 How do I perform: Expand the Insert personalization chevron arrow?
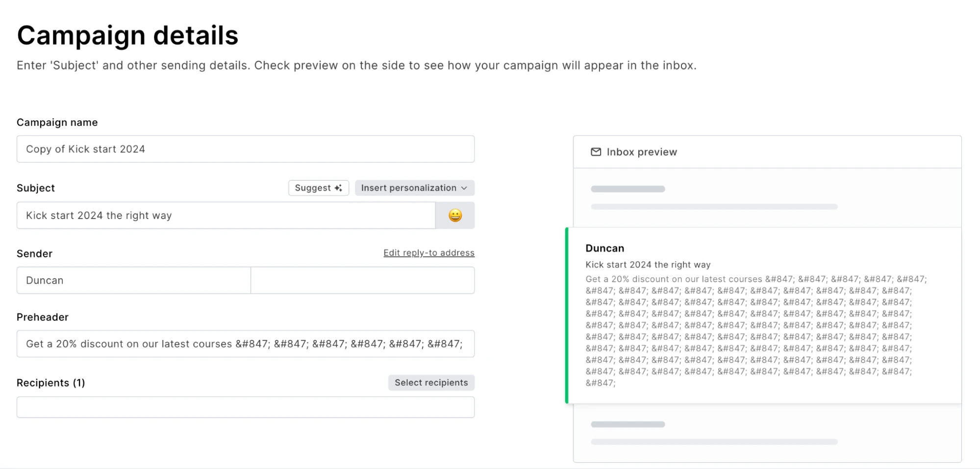(464, 188)
